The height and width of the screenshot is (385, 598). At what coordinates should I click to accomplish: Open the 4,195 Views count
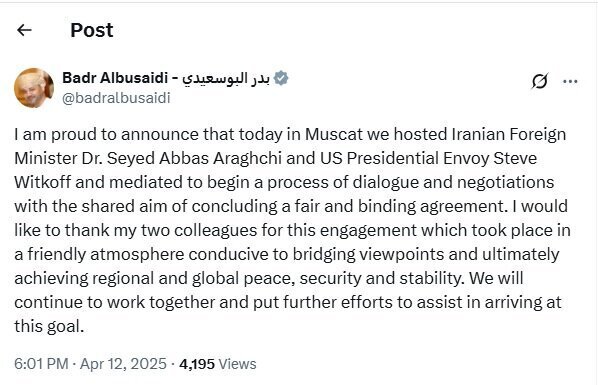click(218, 364)
